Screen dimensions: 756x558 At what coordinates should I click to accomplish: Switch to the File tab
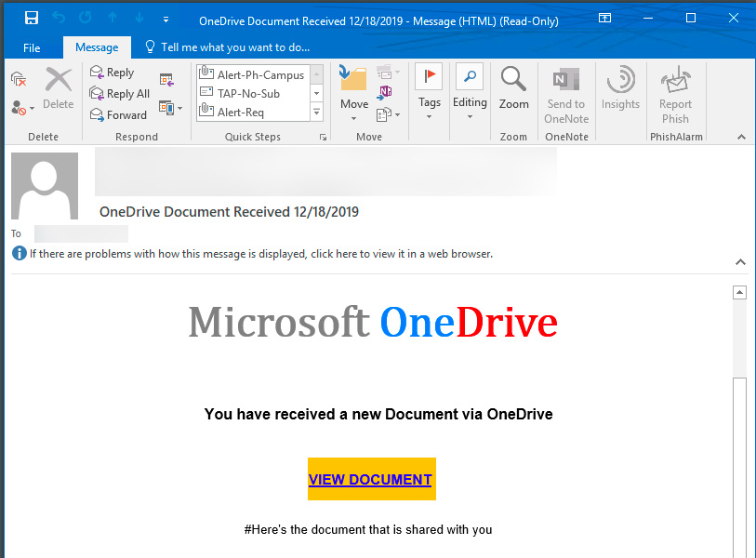click(x=32, y=46)
